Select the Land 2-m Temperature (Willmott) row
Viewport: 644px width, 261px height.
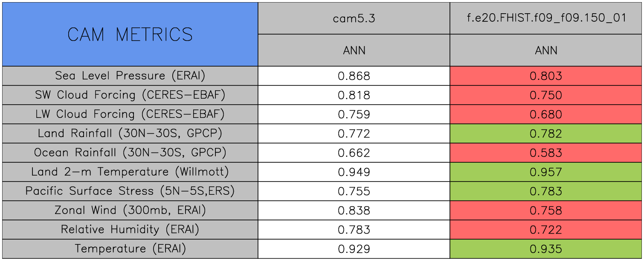(x=130, y=172)
